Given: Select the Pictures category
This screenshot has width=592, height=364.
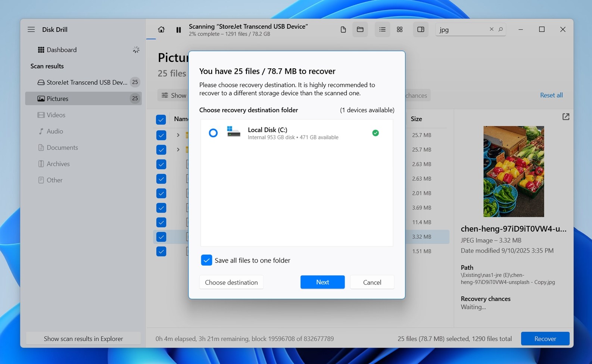Looking at the screenshot, I should click(84, 98).
